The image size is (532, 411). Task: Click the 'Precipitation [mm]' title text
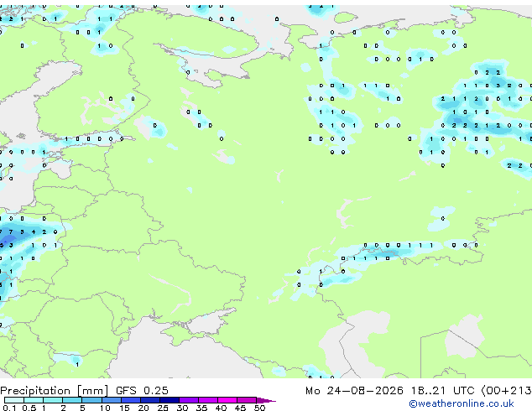[x=55, y=391]
